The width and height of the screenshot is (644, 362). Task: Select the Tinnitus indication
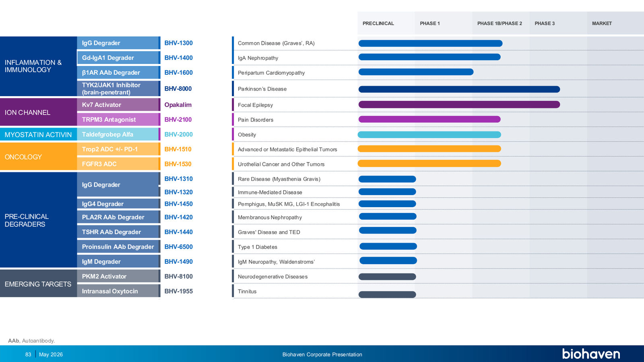click(x=247, y=291)
